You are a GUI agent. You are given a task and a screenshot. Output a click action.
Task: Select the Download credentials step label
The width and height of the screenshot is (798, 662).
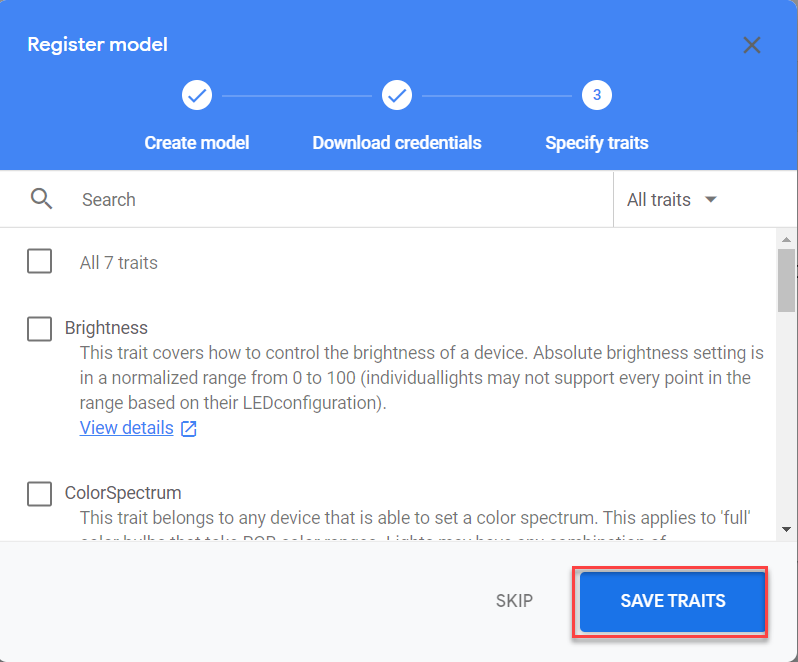tap(397, 143)
